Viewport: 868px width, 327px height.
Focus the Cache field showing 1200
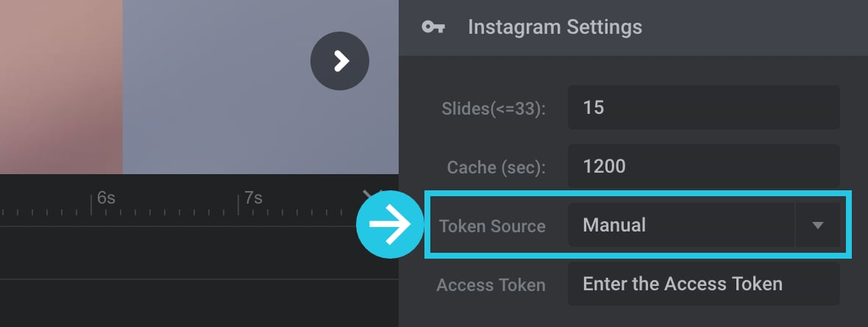703,166
